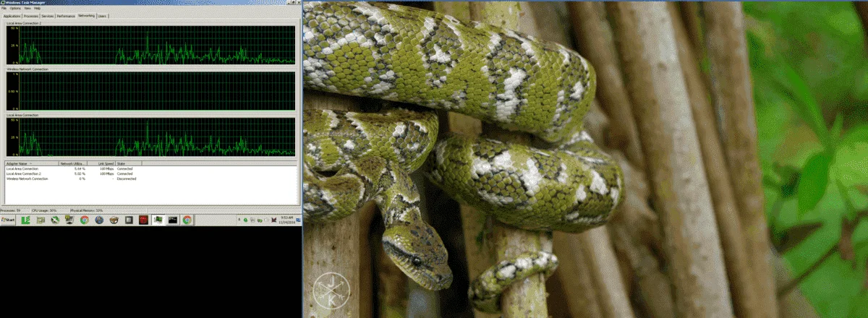
Task: Sort by the Adapter Name column header
Action: tap(32, 164)
